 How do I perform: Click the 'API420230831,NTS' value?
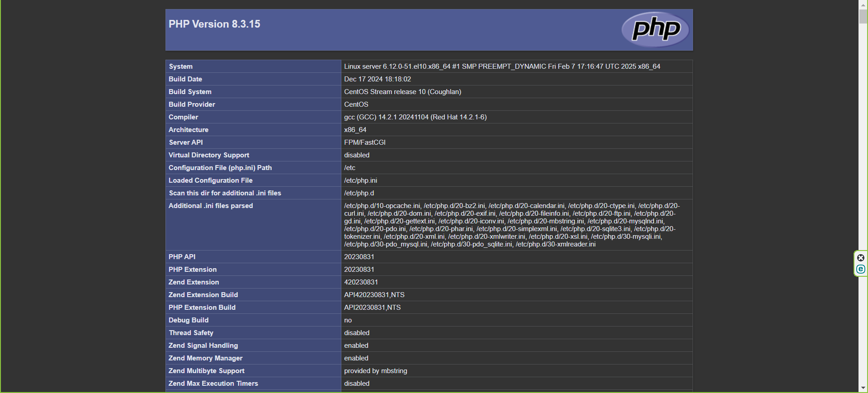pos(374,295)
